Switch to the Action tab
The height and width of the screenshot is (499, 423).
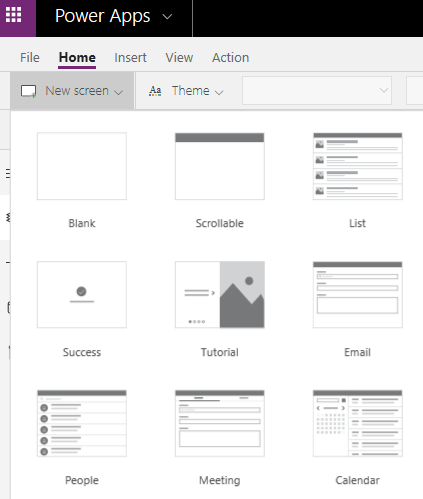click(231, 58)
